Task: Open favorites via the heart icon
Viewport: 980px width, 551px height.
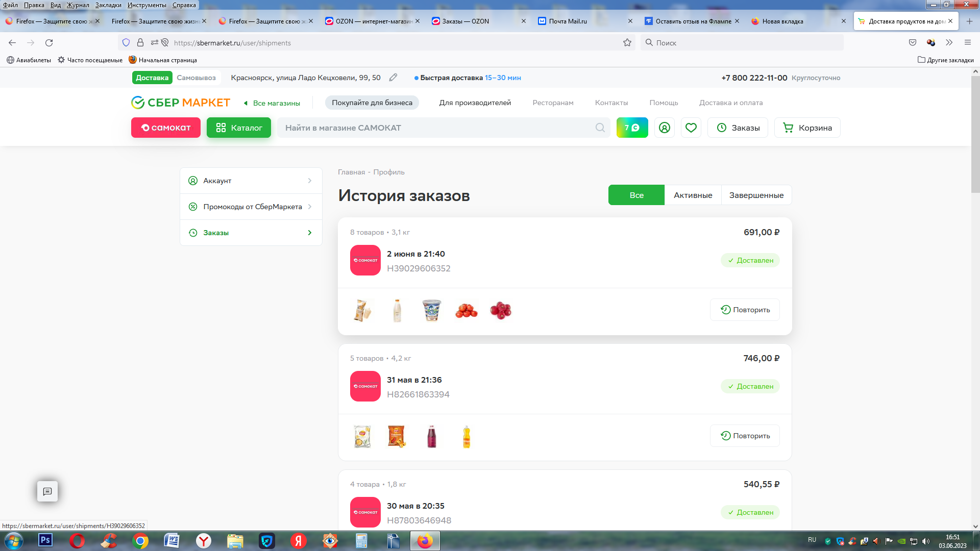Action: pyautogui.click(x=691, y=128)
